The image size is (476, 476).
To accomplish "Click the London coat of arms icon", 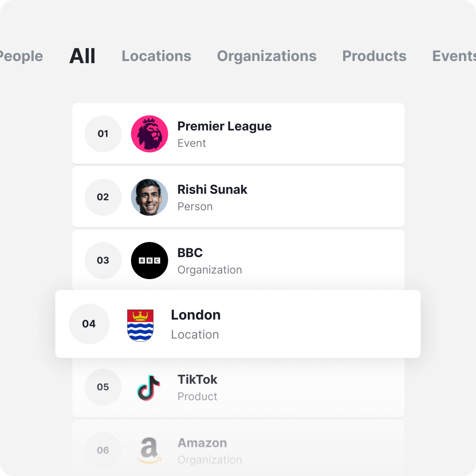I will [140, 325].
